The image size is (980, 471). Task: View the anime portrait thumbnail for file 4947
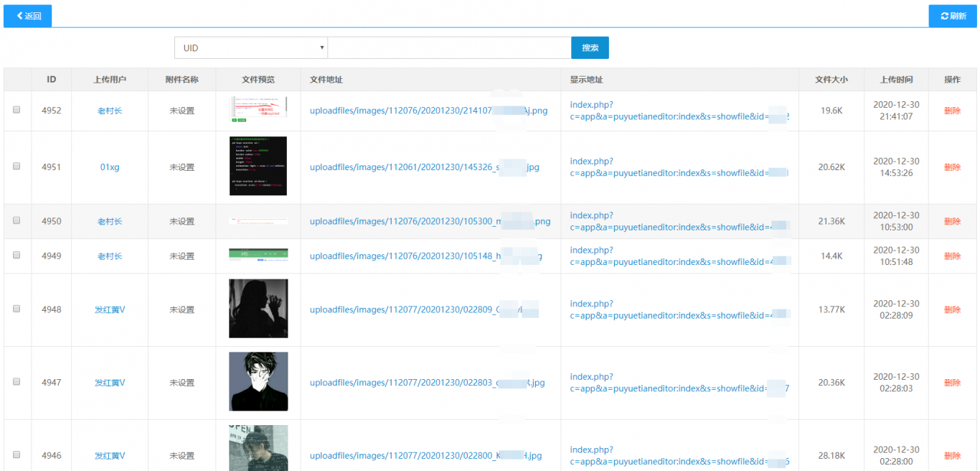point(258,381)
